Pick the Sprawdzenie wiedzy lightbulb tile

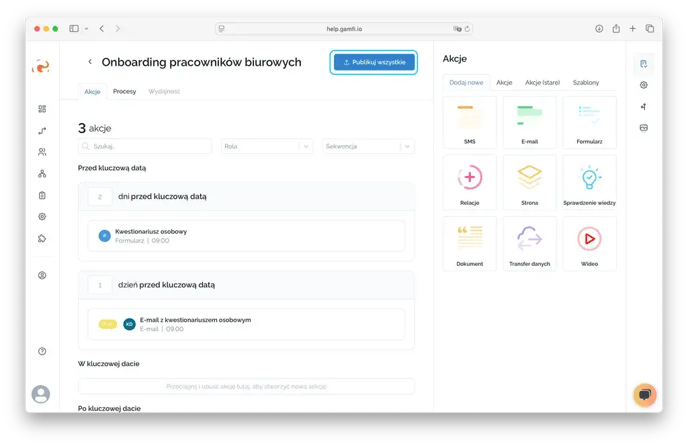589,182
